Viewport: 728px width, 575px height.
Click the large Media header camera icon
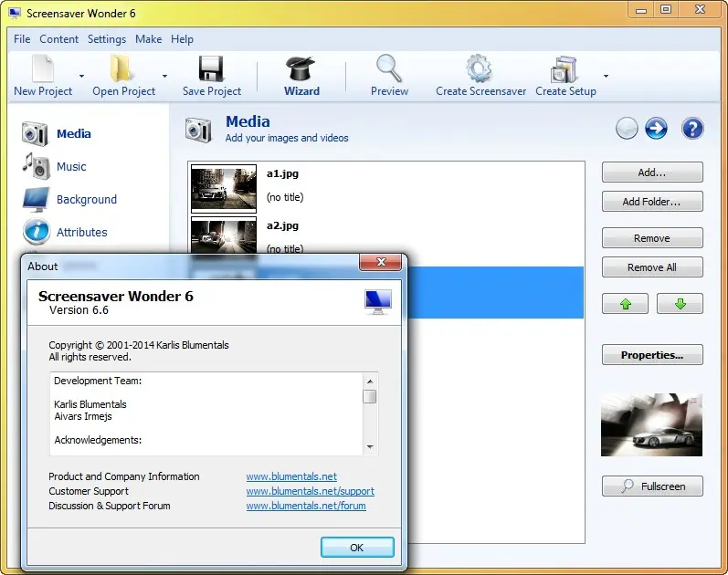pyautogui.click(x=198, y=130)
